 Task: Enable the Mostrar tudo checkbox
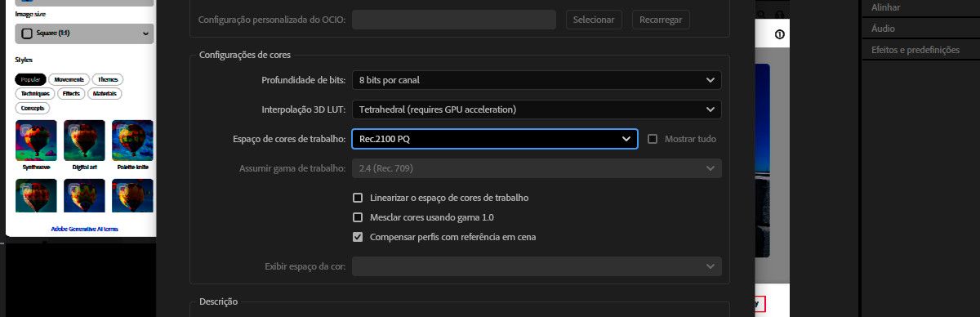click(653, 139)
